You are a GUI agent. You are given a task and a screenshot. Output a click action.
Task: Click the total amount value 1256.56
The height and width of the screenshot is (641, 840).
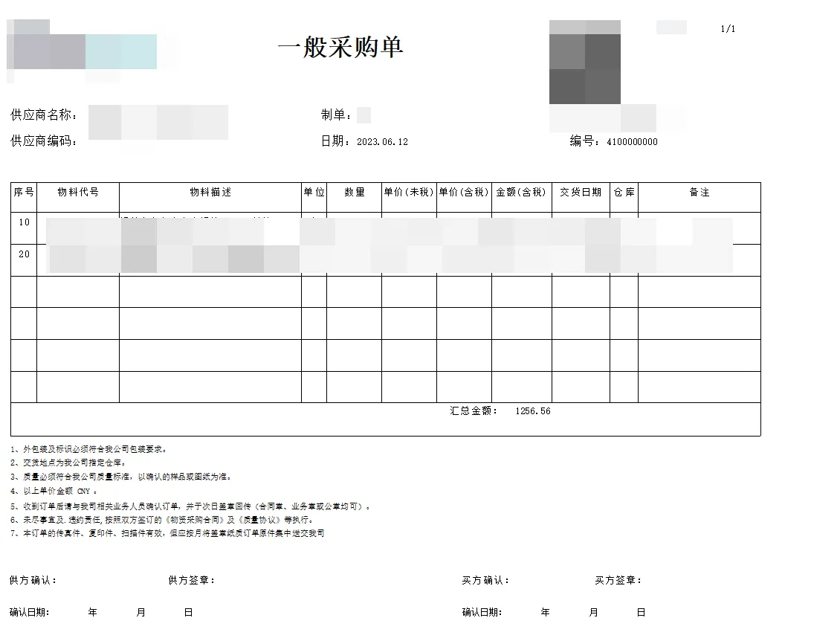[x=532, y=411]
